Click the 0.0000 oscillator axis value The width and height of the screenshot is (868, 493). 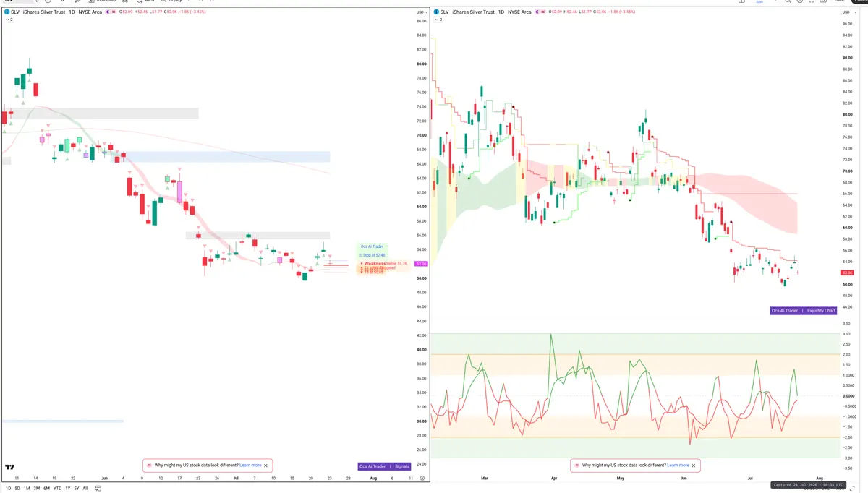[849, 396]
